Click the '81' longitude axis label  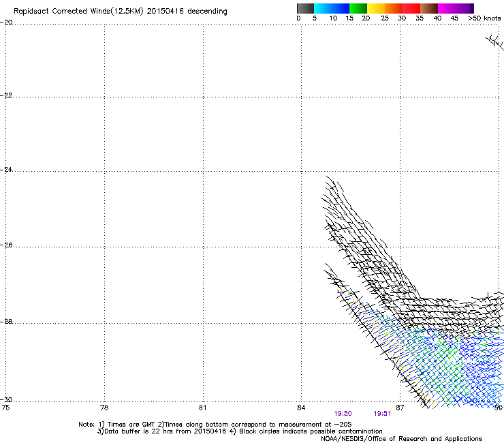click(202, 408)
